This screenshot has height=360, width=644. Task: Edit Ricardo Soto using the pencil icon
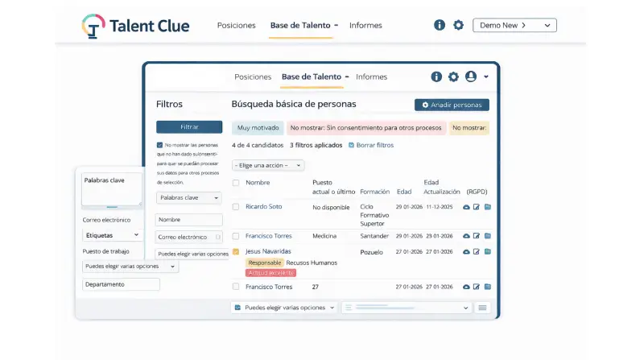coord(477,207)
